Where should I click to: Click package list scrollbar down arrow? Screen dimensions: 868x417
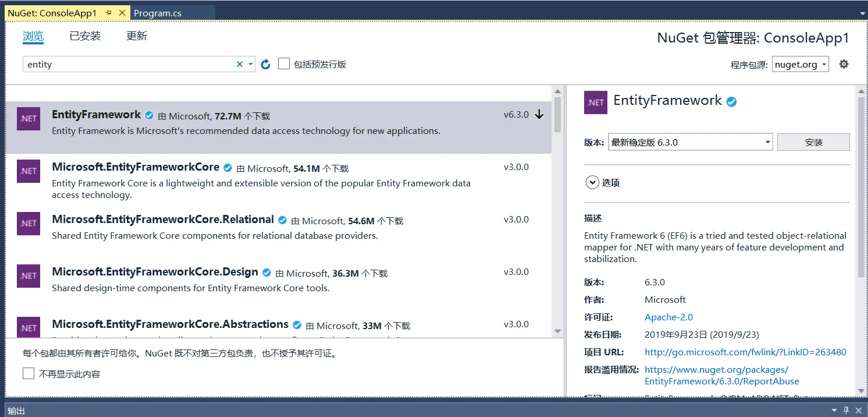coord(557,331)
